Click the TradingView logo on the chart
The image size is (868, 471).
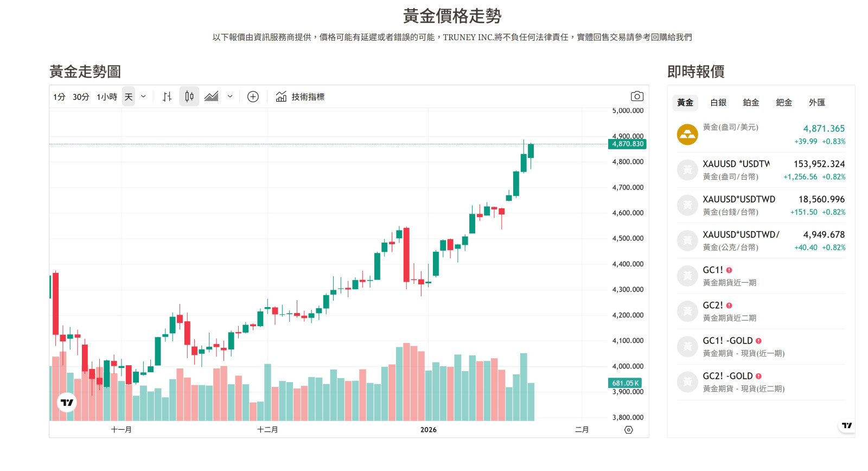(x=67, y=403)
